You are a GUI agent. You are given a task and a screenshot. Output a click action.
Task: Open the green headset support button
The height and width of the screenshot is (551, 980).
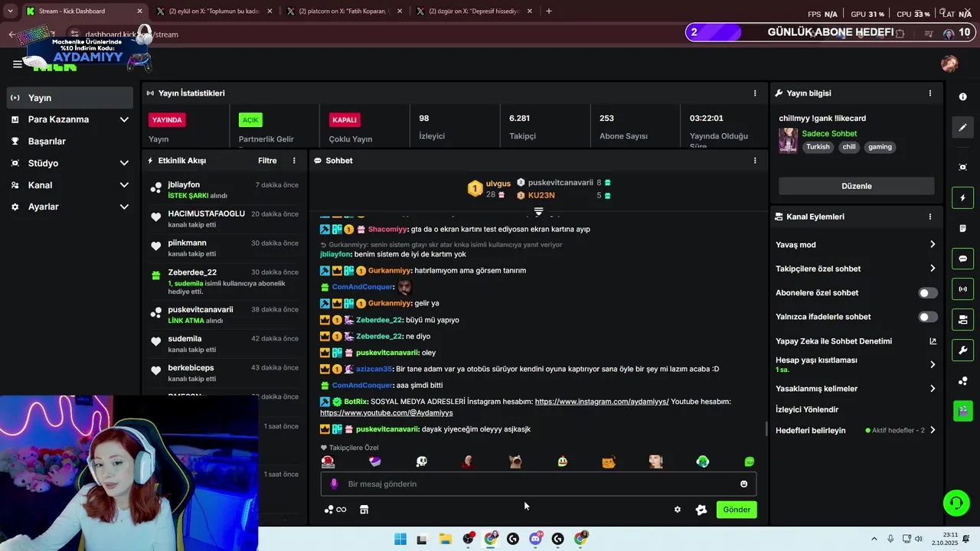click(956, 503)
